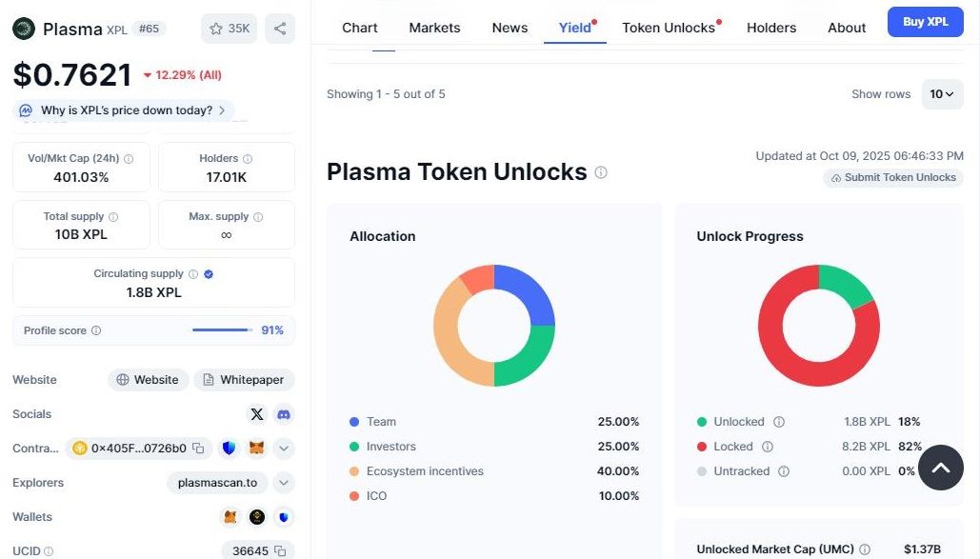The image size is (980, 559).
Task: Open the X (Twitter) social link
Action: pos(256,414)
